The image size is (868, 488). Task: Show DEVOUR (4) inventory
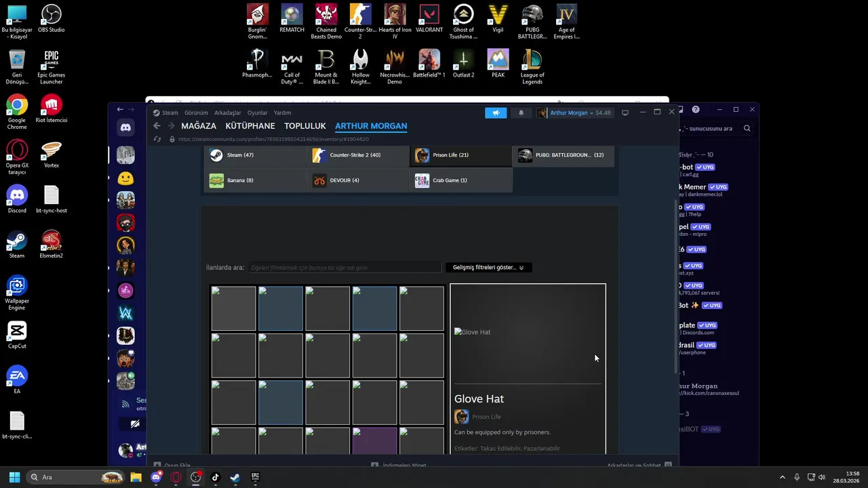(359, 180)
